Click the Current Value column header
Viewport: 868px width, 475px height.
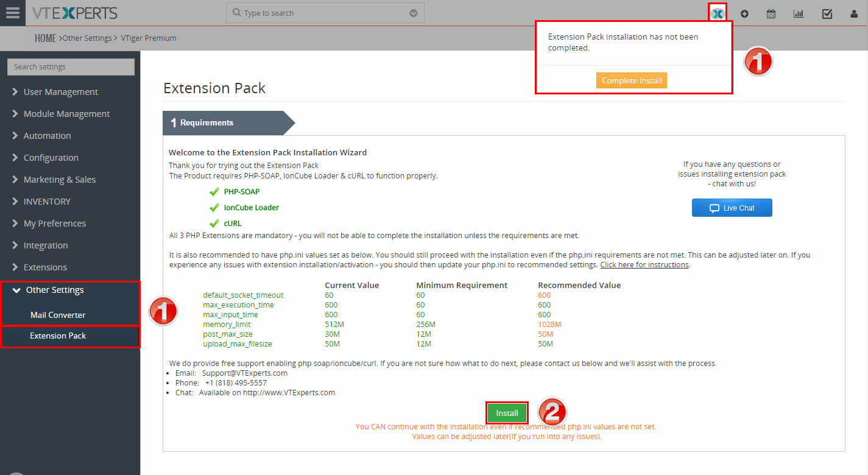click(352, 285)
